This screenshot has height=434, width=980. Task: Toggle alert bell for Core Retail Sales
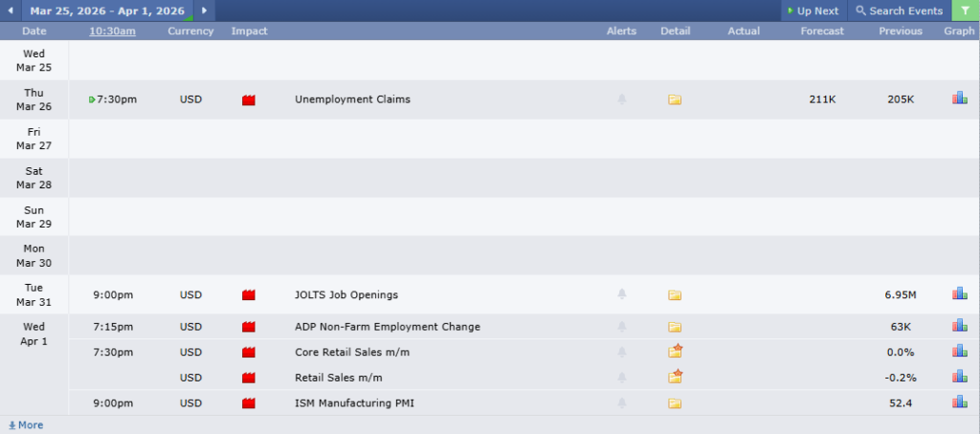(x=621, y=353)
